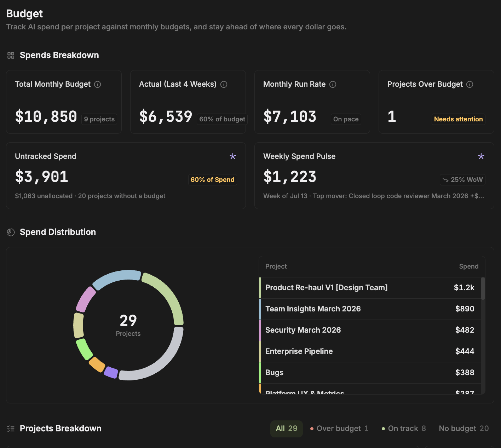Image resolution: width=501 pixels, height=448 pixels.
Task: Click the info icon beside Total Monthly Budget
Action: pyautogui.click(x=98, y=84)
